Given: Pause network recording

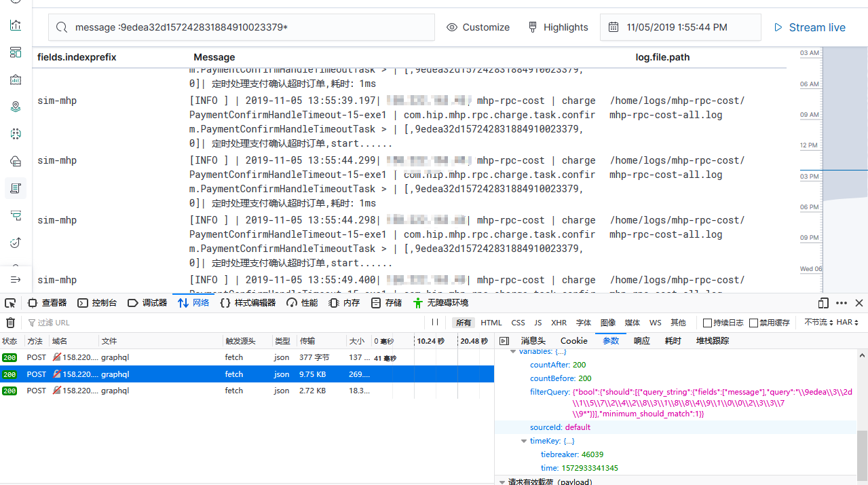Looking at the screenshot, I should [435, 323].
